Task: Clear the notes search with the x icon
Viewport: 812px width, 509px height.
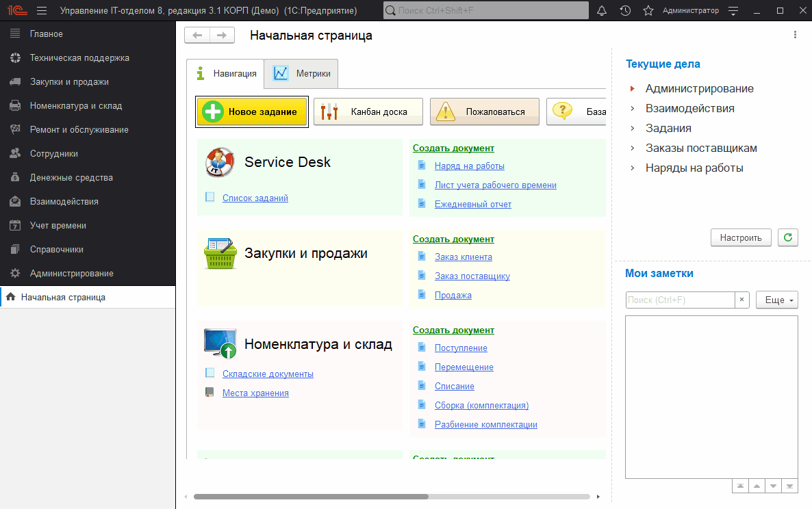Action: (742, 300)
